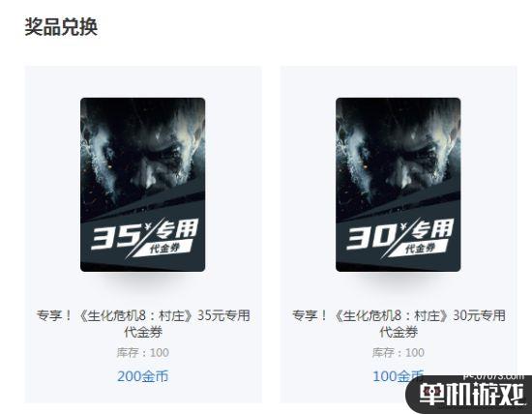Open the 35元 voucher cover thumbnail
The height and width of the screenshot is (414, 532).
pos(142,185)
